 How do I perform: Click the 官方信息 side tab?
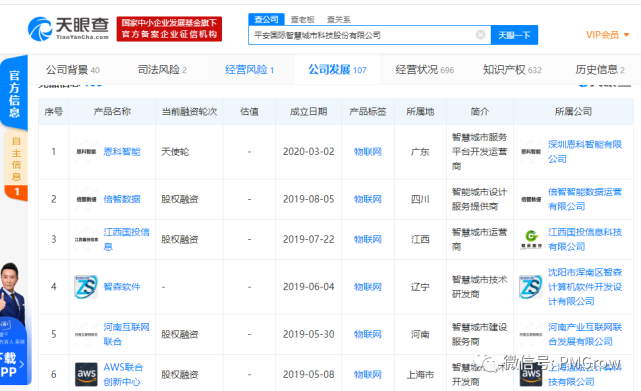(14, 94)
